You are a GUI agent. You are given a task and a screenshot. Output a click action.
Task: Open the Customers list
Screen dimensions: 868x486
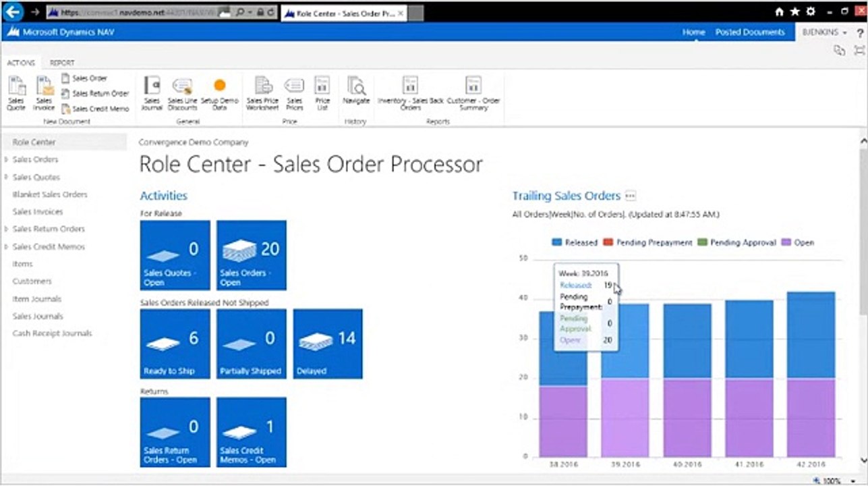tap(32, 281)
